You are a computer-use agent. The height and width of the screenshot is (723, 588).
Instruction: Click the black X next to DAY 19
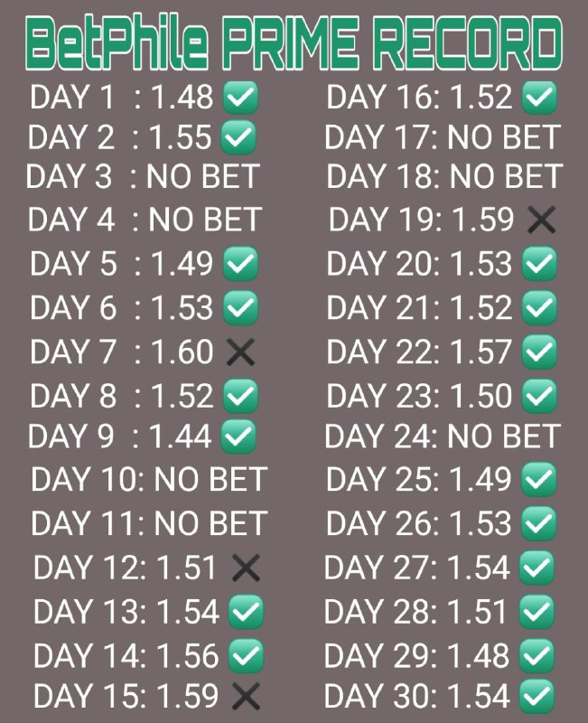pos(541,220)
